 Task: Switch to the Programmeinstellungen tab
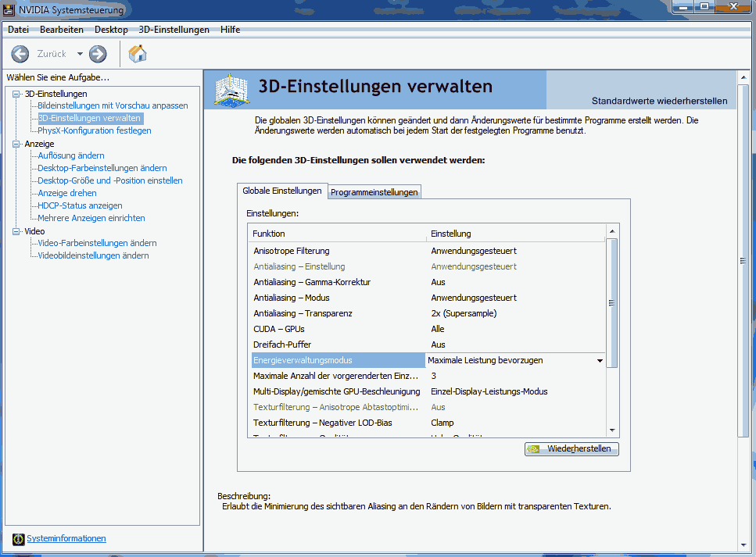[374, 192]
